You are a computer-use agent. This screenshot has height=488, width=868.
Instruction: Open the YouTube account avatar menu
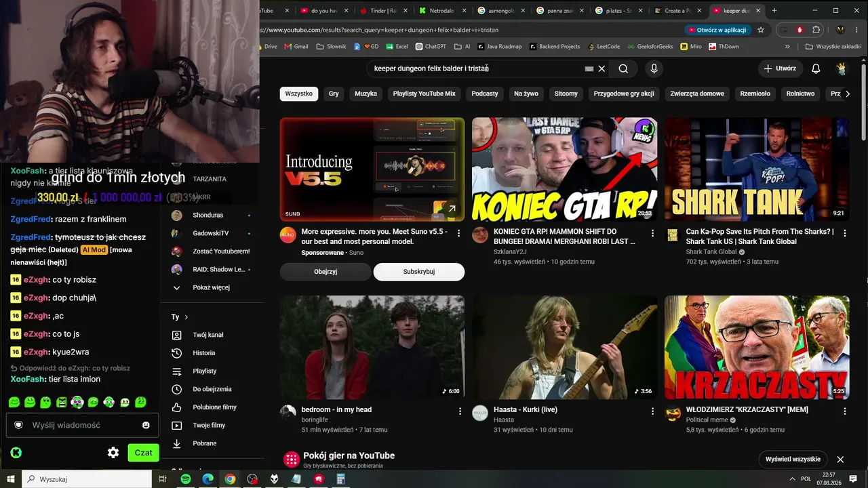click(x=842, y=68)
